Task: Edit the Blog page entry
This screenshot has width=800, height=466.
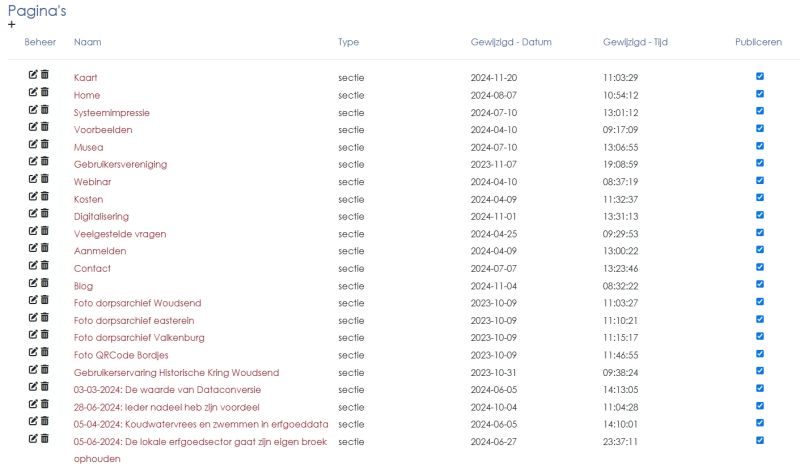Action: (x=33, y=282)
